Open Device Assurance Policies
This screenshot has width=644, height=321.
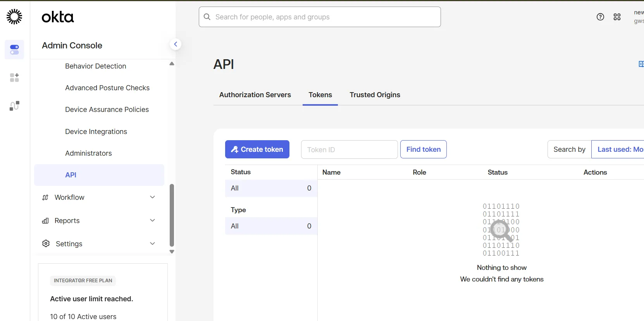(107, 110)
